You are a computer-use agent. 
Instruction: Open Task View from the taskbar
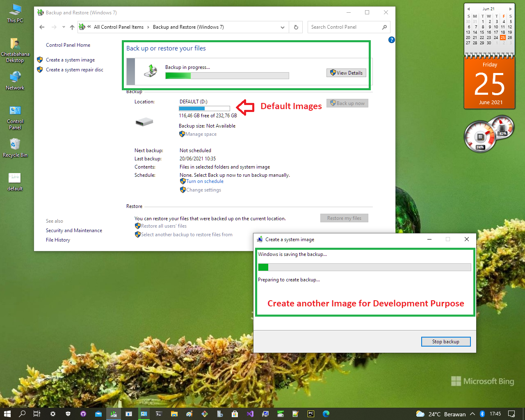pos(37,414)
